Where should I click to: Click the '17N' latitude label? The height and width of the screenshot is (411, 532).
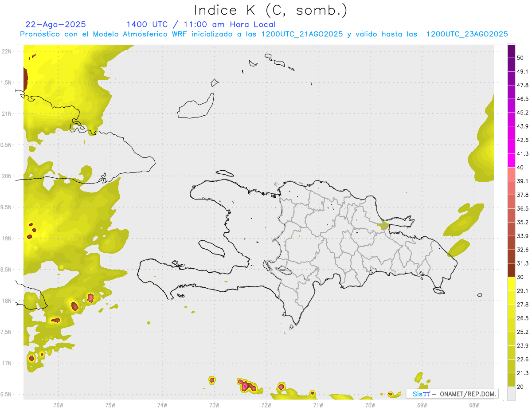point(7,363)
